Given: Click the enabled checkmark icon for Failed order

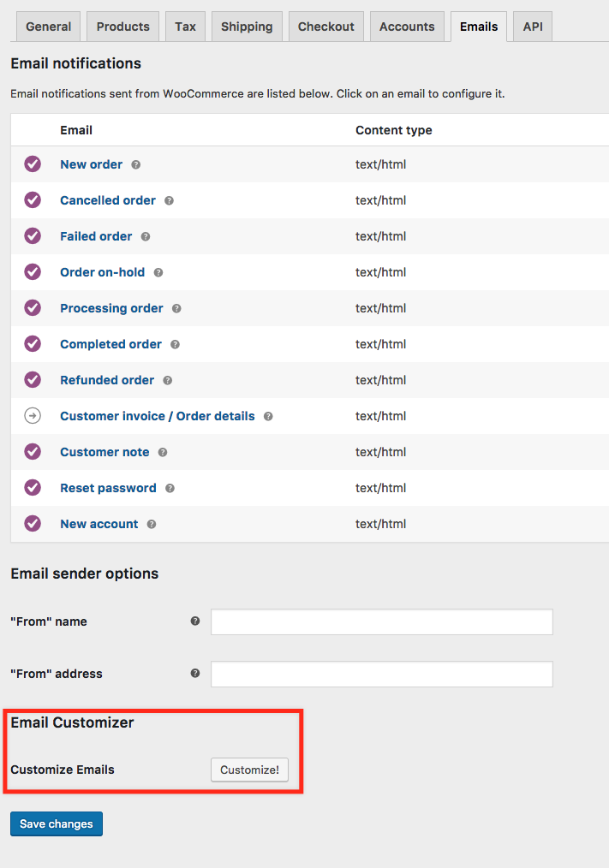Looking at the screenshot, I should coord(33,235).
